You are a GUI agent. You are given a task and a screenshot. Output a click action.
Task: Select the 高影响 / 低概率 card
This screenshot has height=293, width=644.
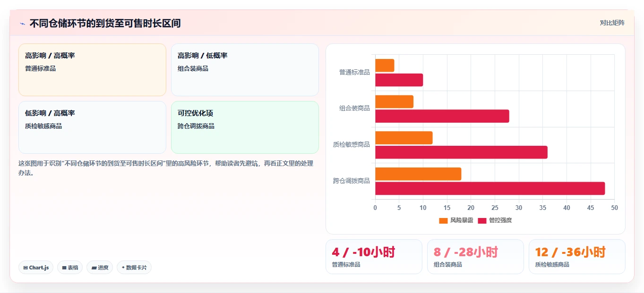coord(245,70)
